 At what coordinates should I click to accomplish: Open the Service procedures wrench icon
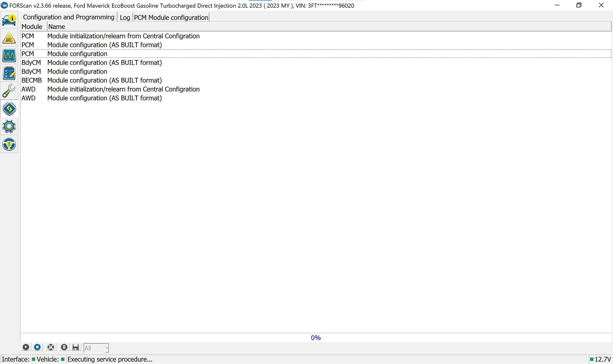point(9,91)
